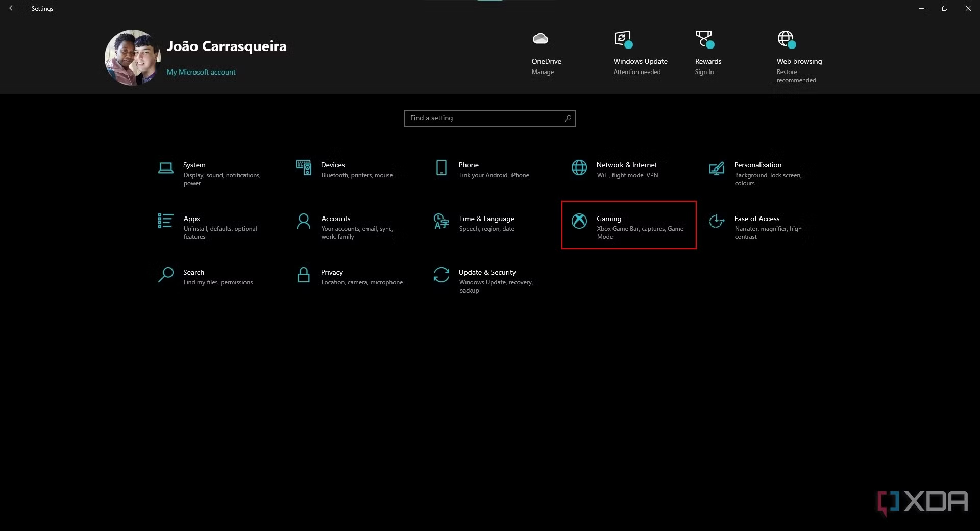Viewport: 980px width, 531px height.
Task: Open Ease of Access icon
Action: click(x=717, y=221)
